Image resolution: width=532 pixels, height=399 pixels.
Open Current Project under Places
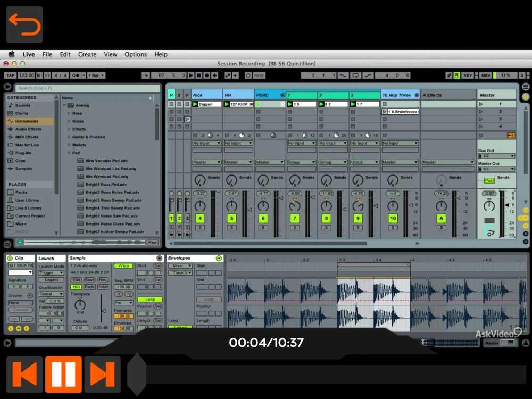[30, 216]
